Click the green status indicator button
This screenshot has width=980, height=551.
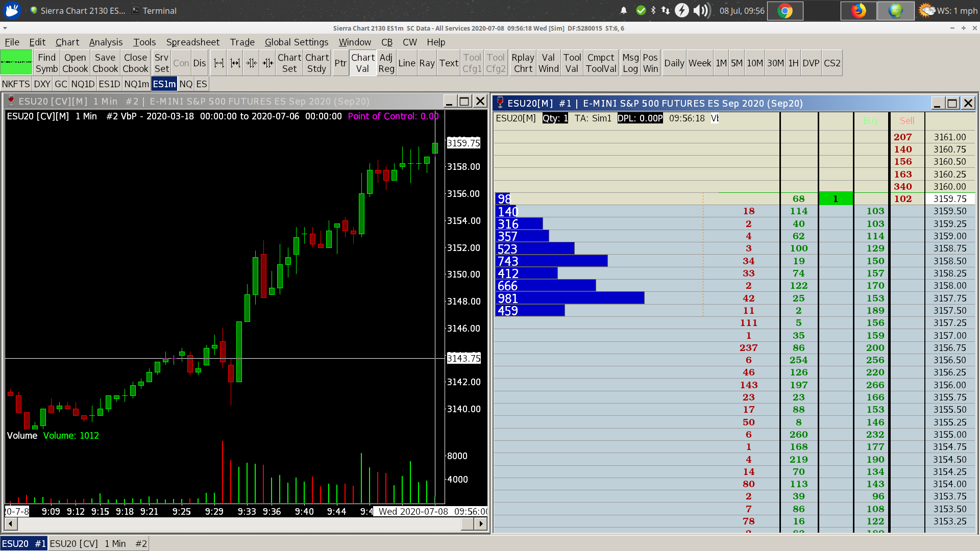click(16, 63)
